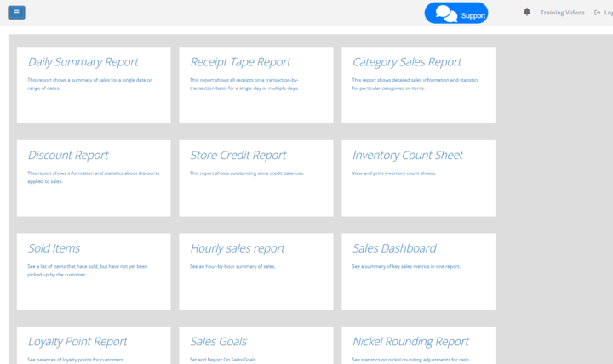This screenshot has width=613, height=364.
Task: Open the Receipt Tape Report card
Action: [x=240, y=62]
